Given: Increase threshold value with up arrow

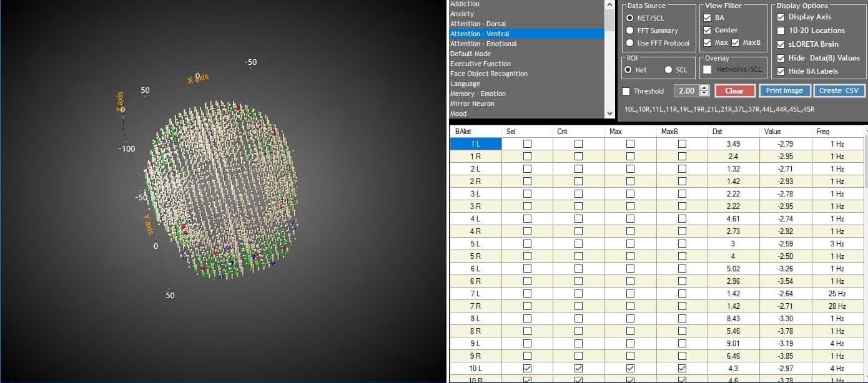Looking at the screenshot, I should [x=705, y=88].
